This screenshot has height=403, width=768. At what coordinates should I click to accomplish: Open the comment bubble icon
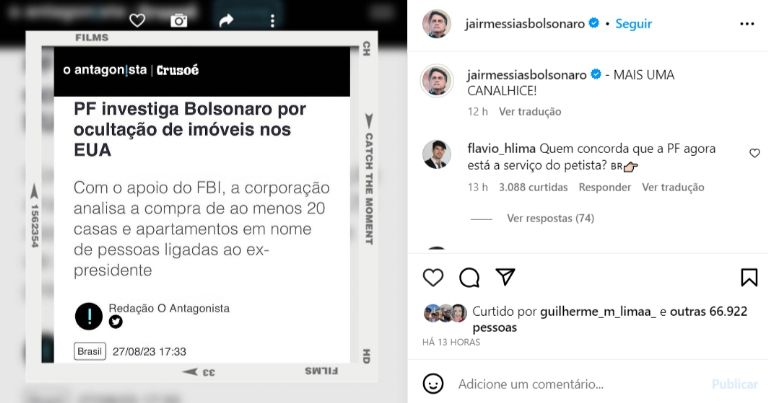[469, 278]
